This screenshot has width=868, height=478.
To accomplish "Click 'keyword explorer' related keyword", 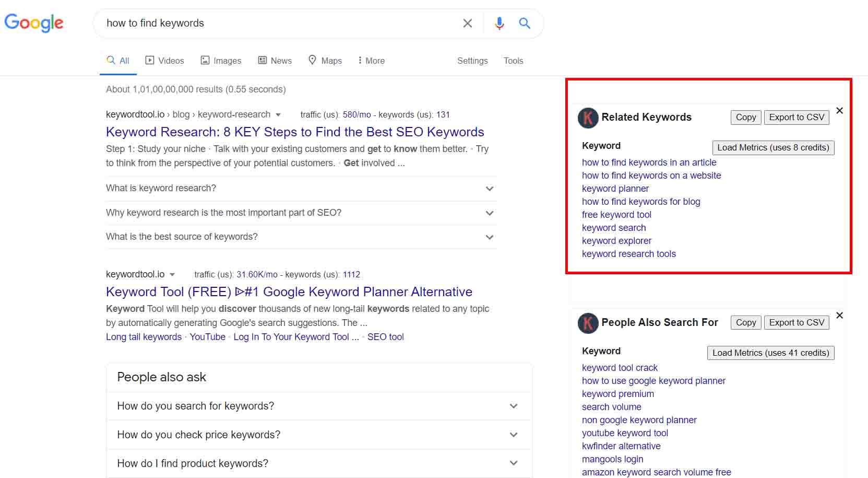I will click(x=616, y=241).
